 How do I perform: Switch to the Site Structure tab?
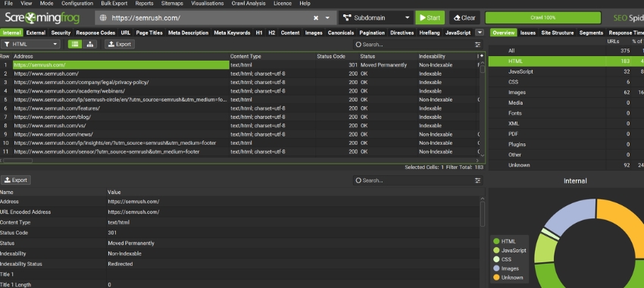point(558,33)
